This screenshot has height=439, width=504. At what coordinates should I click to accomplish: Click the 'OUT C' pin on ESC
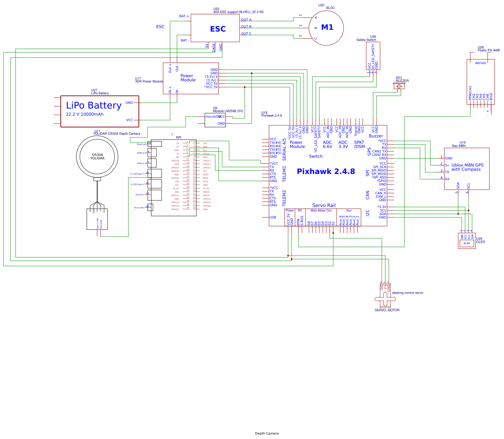click(x=246, y=34)
